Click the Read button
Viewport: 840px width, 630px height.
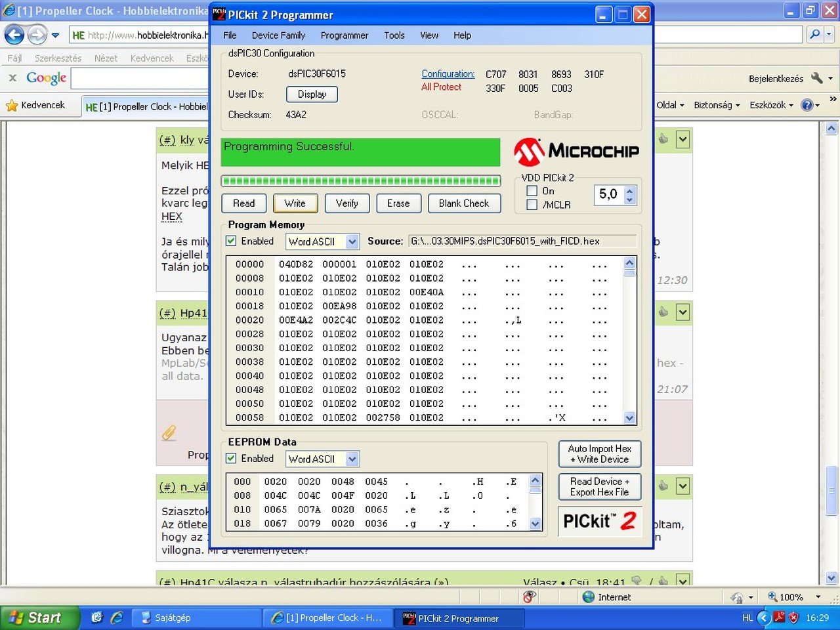(244, 203)
